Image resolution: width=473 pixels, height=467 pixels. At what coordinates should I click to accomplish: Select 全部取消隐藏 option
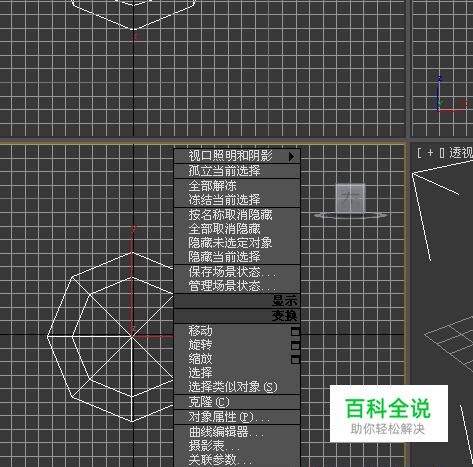[x=237, y=229]
